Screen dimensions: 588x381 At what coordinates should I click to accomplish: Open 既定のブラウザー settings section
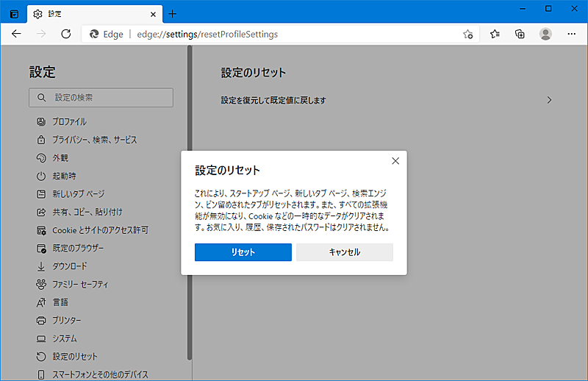tap(78, 248)
